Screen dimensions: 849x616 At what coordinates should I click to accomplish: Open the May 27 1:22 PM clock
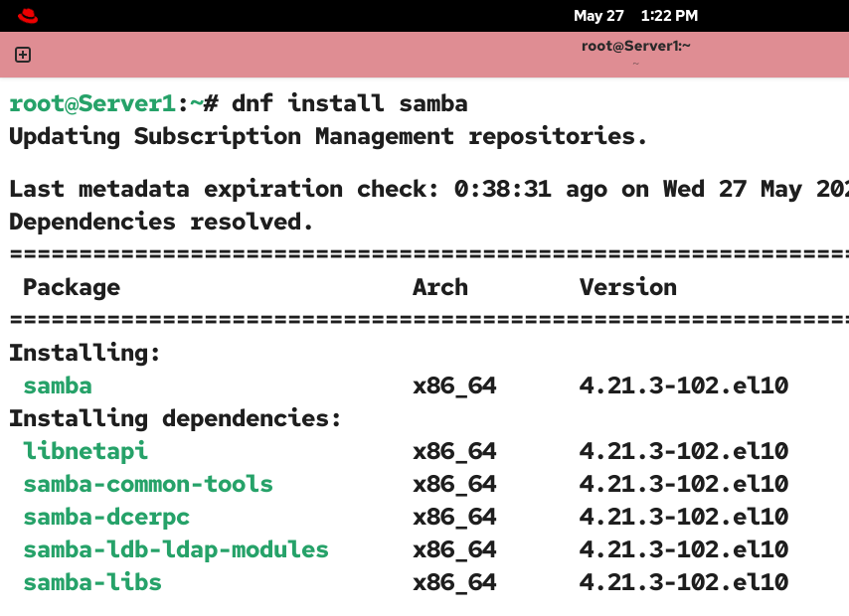click(x=635, y=16)
